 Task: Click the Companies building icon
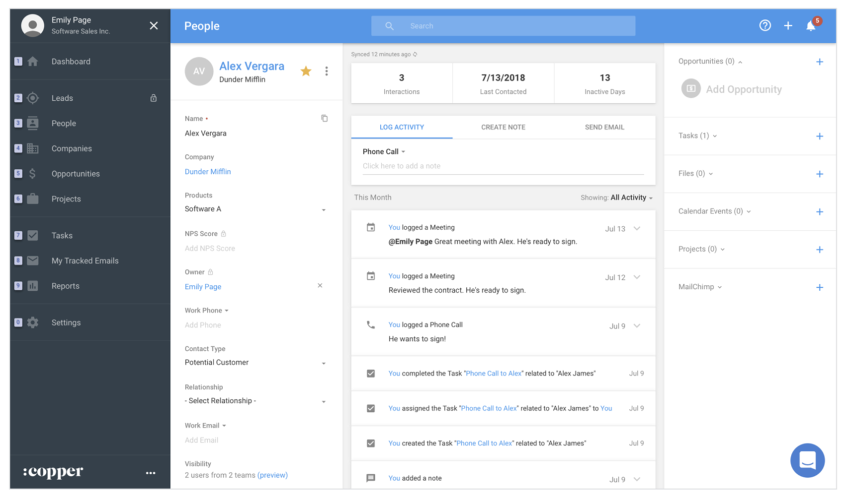click(x=33, y=148)
